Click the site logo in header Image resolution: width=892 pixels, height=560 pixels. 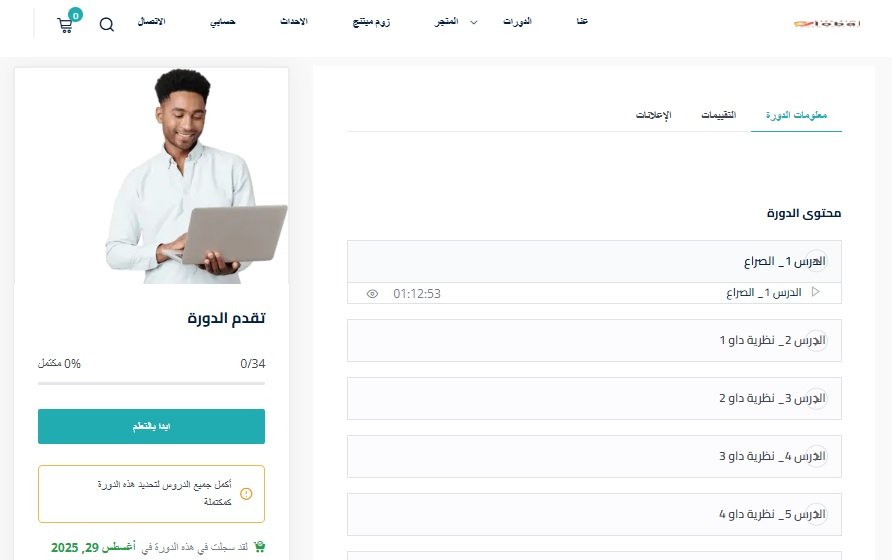827,23
